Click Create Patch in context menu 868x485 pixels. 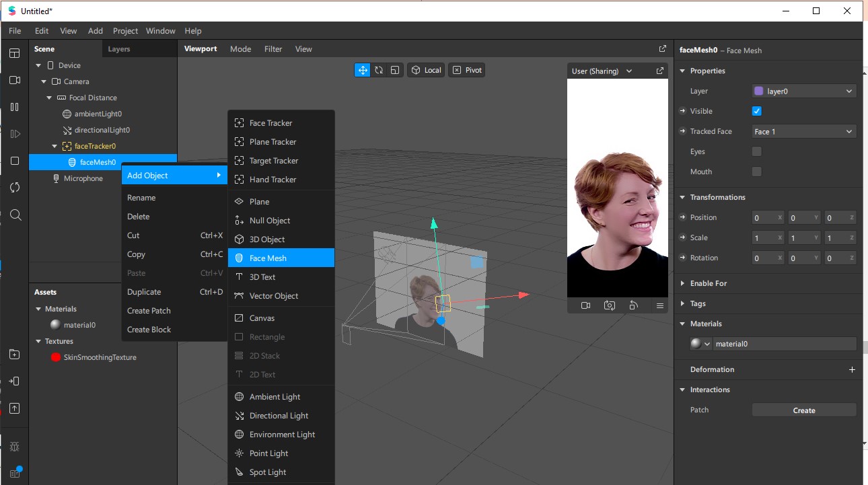click(x=174, y=311)
